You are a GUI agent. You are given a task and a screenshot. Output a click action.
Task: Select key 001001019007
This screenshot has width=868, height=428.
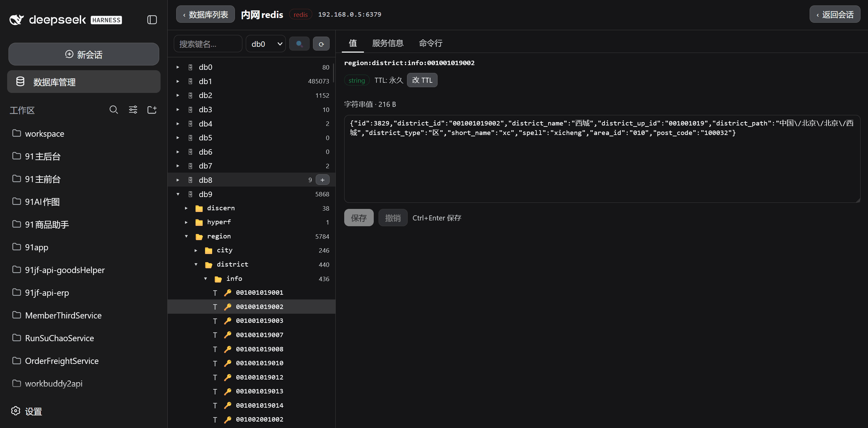252,335
